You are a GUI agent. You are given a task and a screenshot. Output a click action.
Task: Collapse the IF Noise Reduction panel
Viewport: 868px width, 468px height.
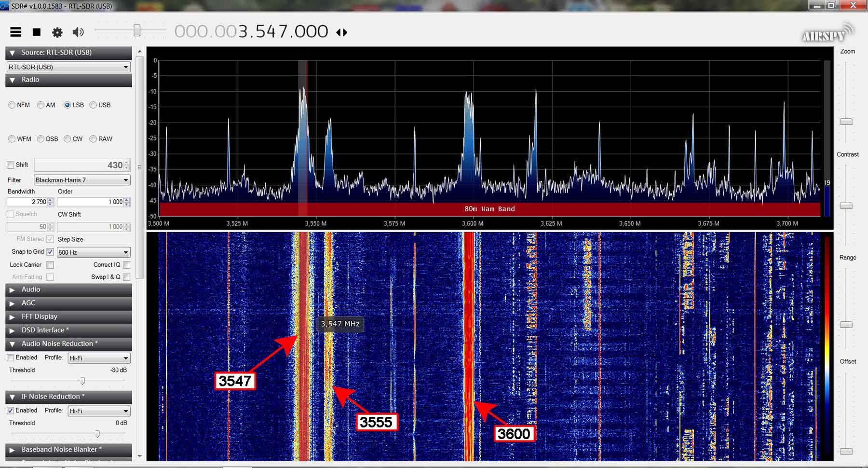68,397
